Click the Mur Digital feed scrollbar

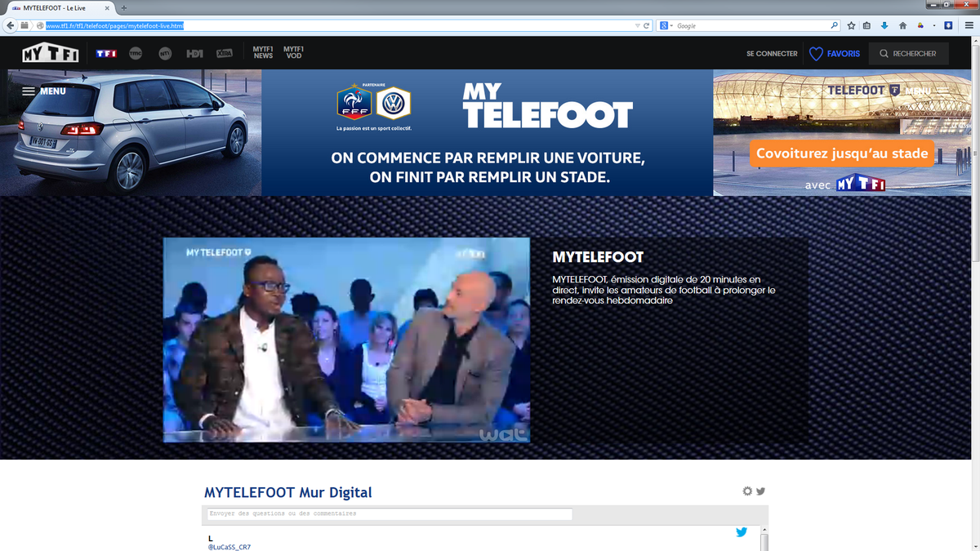click(x=764, y=541)
